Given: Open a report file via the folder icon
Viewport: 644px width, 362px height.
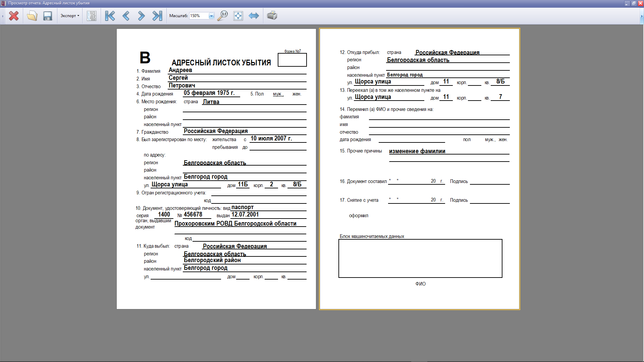Looking at the screenshot, I should [x=32, y=16].
